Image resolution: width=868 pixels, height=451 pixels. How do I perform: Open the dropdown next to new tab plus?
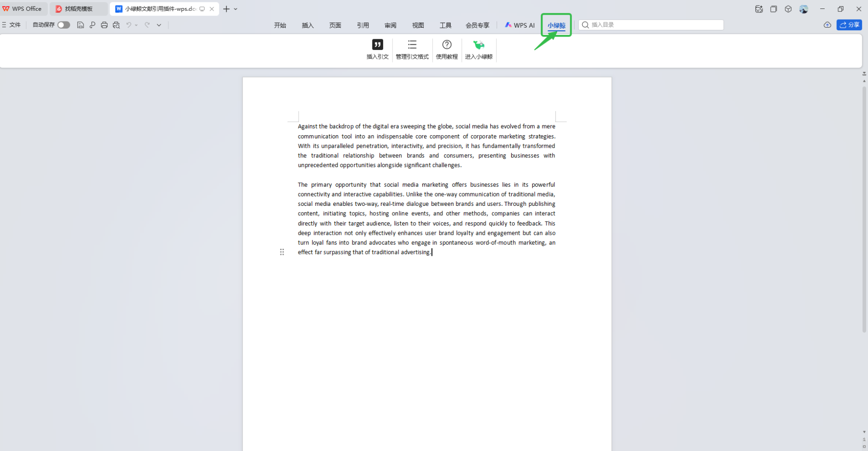pos(236,9)
